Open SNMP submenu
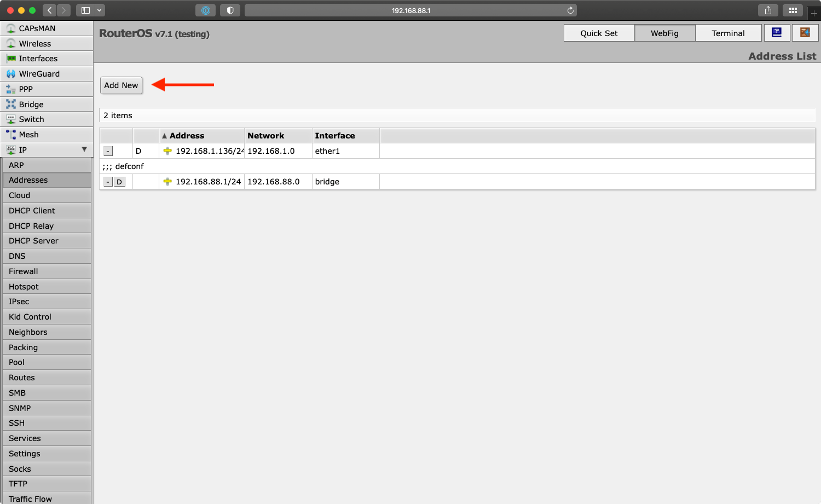The height and width of the screenshot is (504, 821). pyautogui.click(x=47, y=408)
